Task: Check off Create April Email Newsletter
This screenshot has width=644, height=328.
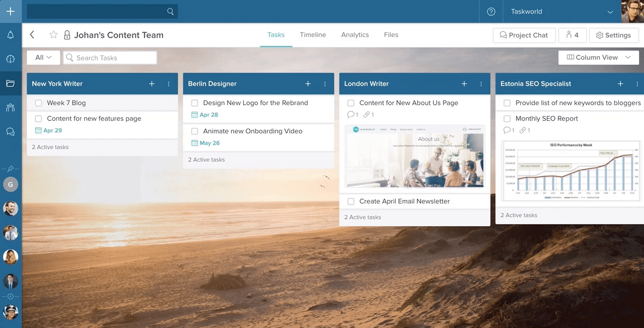Action: click(x=351, y=201)
